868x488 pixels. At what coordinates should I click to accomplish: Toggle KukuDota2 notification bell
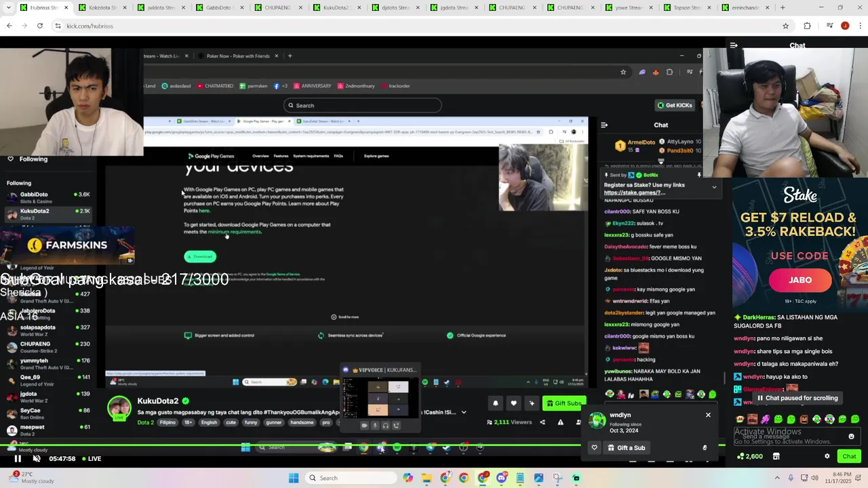pyautogui.click(x=495, y=403)
